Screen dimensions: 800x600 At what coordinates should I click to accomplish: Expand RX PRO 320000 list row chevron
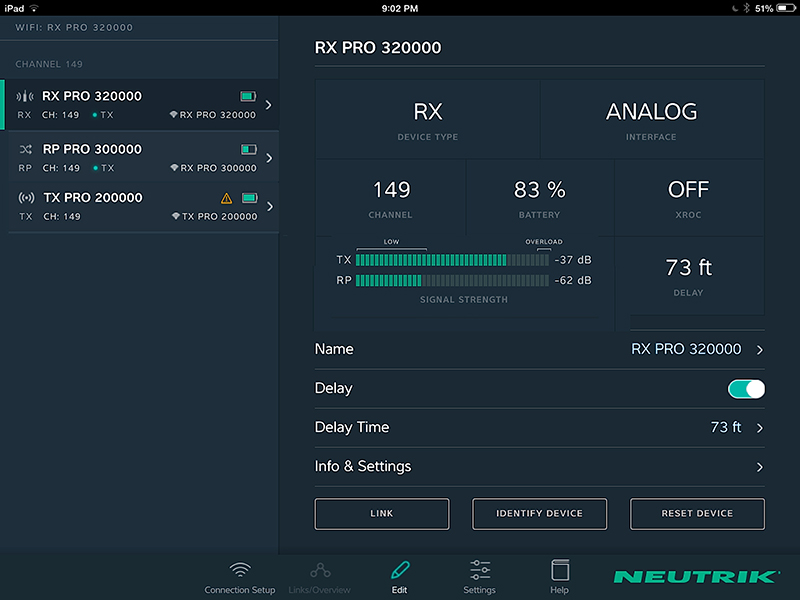click(269, 105)
